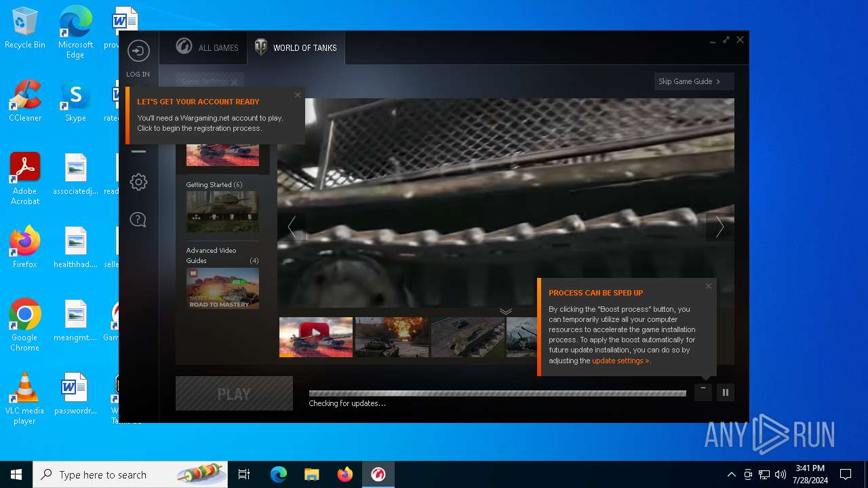Open Task View on taskbar

coord(244,474)
